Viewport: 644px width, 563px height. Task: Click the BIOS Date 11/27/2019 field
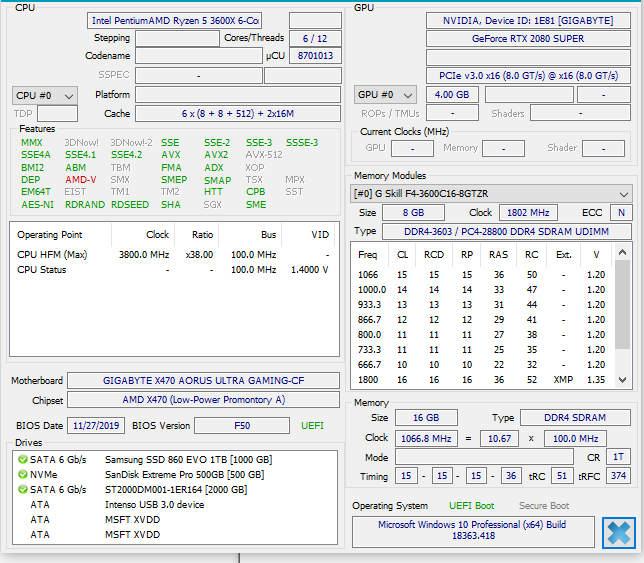96,425
